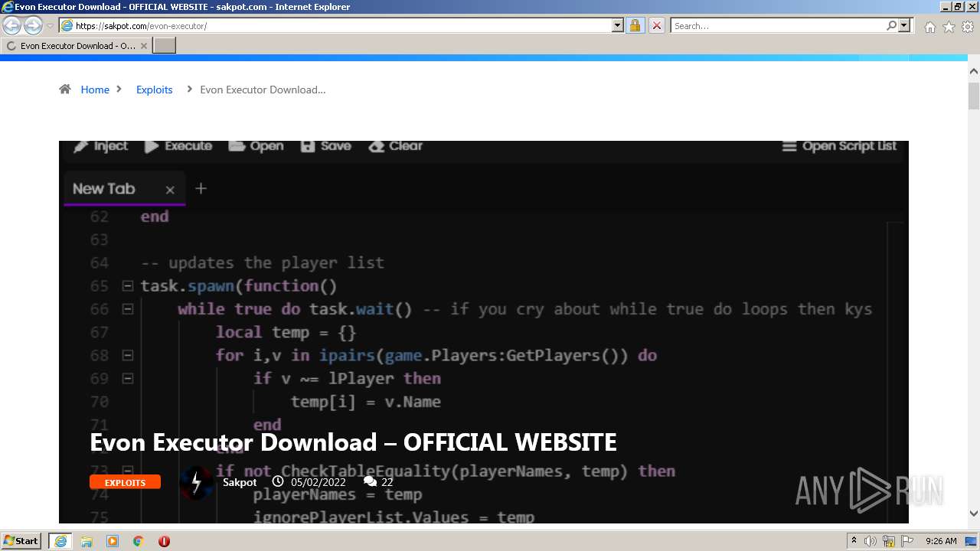This screenshot has width=980, height=551.
Task: Go to the Home breadcrumb link
Action: 95,90
